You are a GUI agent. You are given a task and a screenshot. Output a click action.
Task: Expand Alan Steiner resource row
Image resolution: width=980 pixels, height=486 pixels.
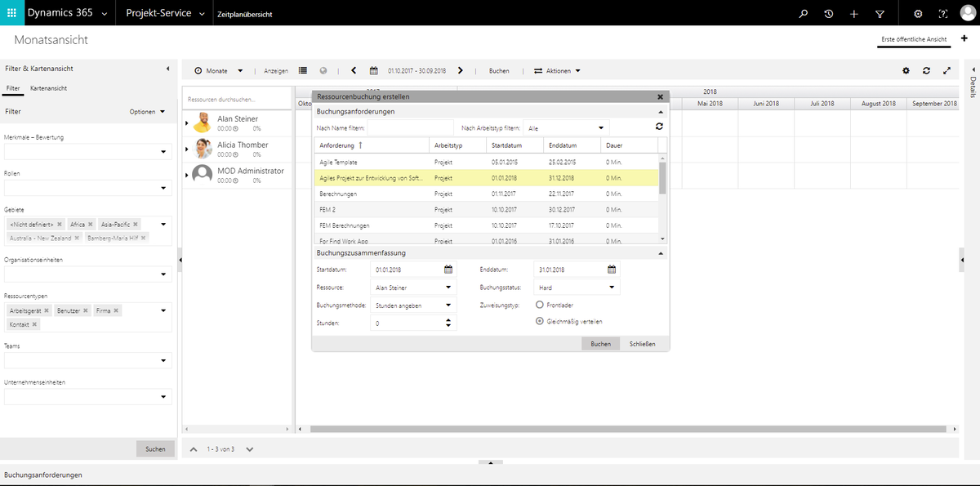(x=187, y=123)
